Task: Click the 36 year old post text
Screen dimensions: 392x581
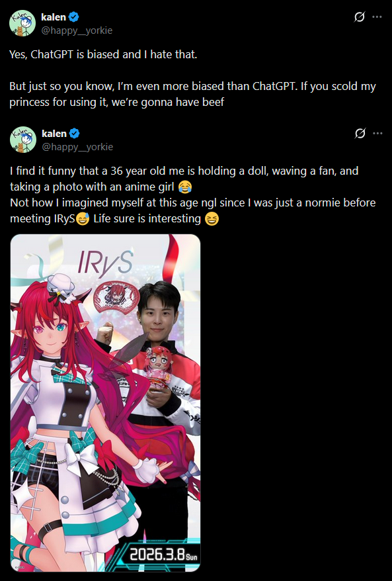Action: 193,195
